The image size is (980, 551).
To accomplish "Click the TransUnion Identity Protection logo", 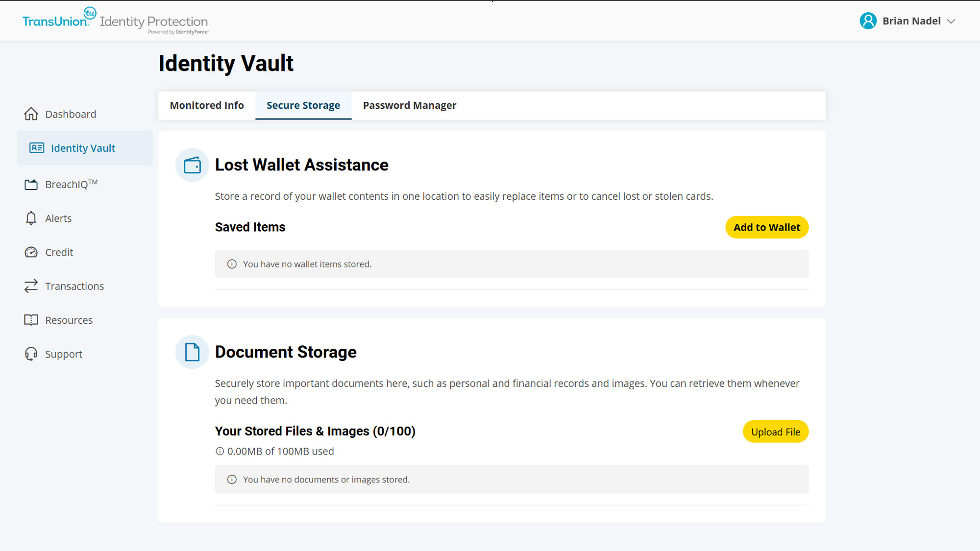I will tap(115, 22).
